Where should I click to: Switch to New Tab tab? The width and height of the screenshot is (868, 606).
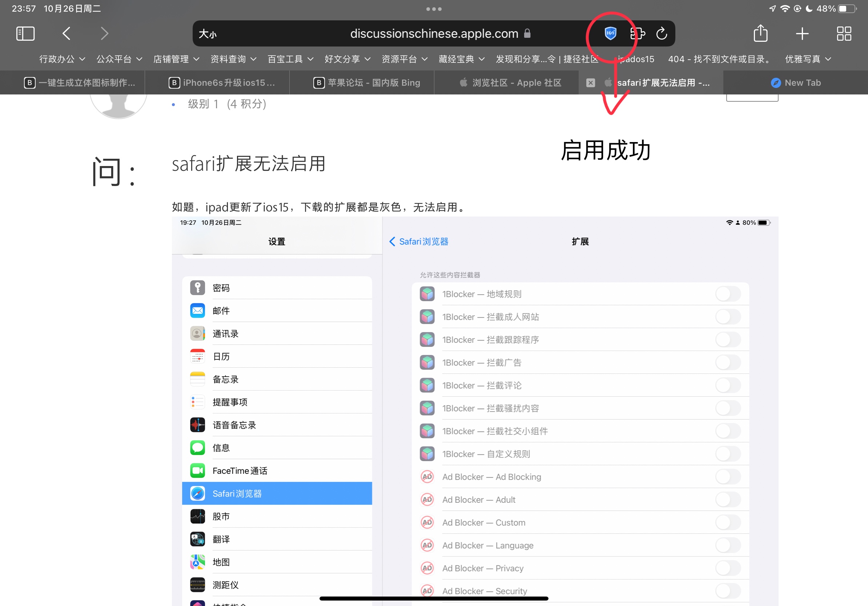(796, 83)
